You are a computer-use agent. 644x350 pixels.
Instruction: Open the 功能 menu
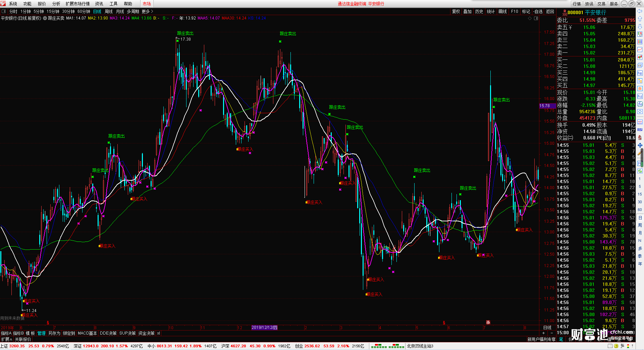click(x=28, y=4)
